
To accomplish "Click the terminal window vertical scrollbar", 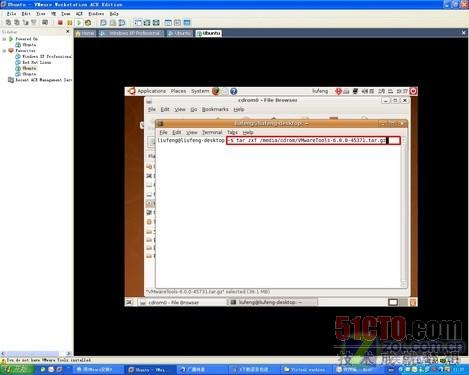I will (x=404, y=212).
